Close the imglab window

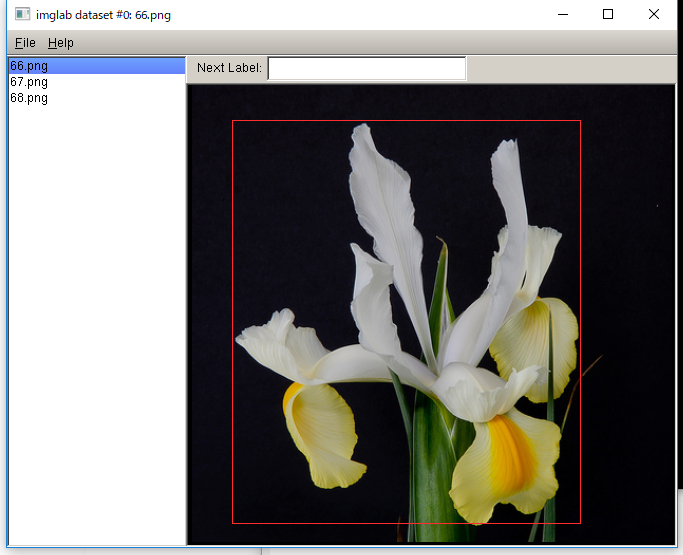click(x=653, y=14)
